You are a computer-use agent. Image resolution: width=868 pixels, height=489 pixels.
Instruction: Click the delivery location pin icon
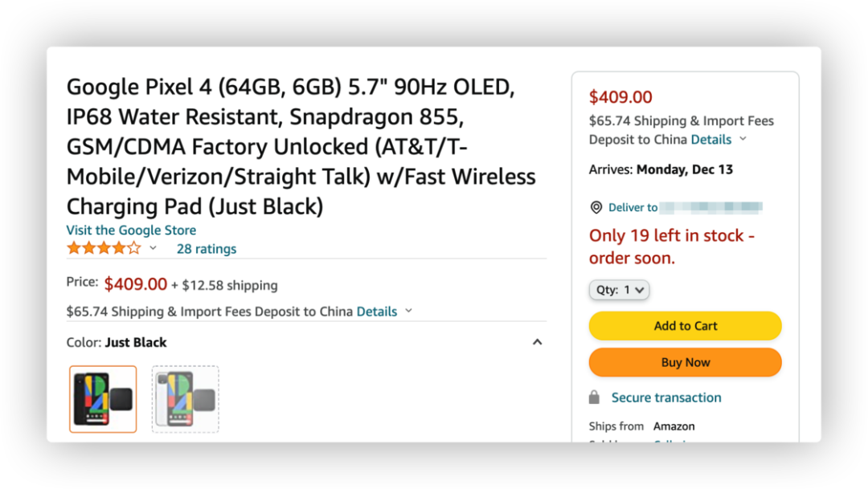click(596, 207)
